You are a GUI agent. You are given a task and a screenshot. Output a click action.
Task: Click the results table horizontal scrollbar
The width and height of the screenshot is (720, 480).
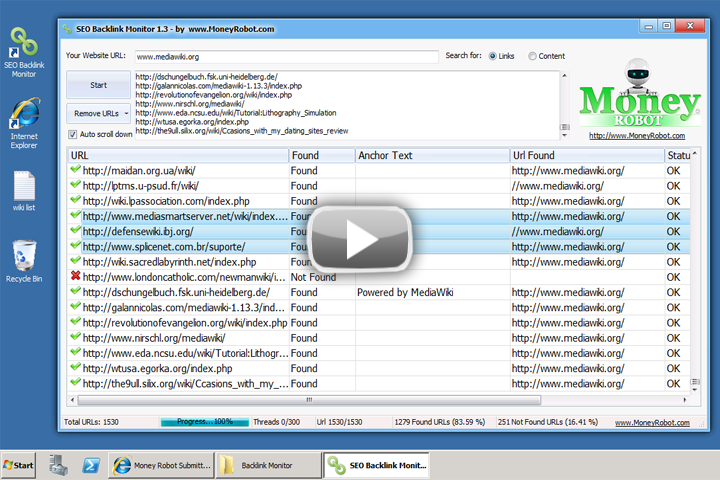(x=309, y=400)
